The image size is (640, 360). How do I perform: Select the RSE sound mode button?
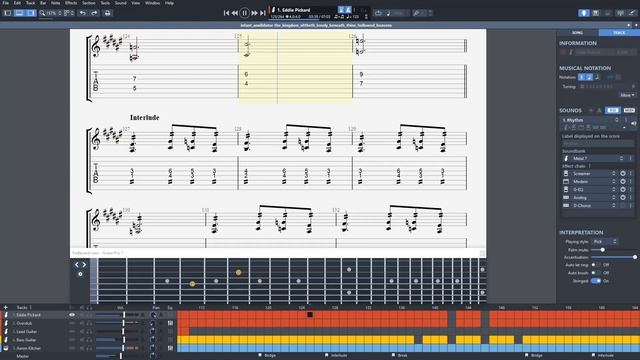[613, 110]
